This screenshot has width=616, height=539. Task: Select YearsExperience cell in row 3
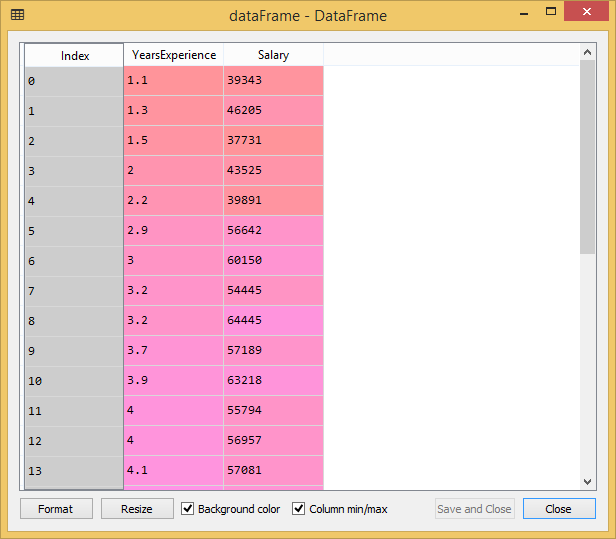[174, 170]
